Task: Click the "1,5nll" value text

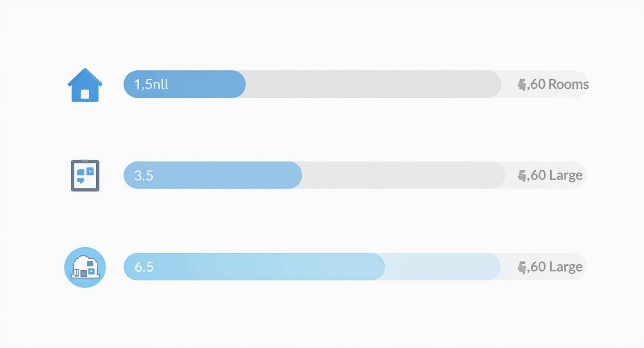Action: click(151, 84)
